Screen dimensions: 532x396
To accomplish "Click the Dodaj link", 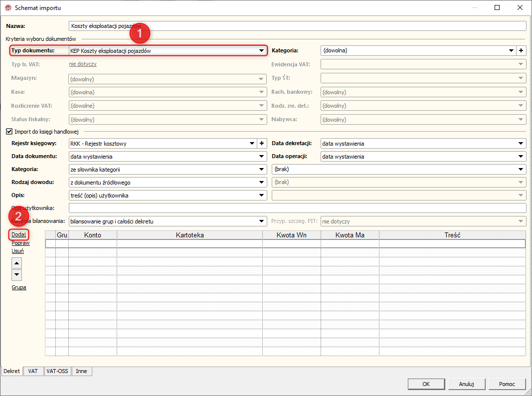I will 18,234.
